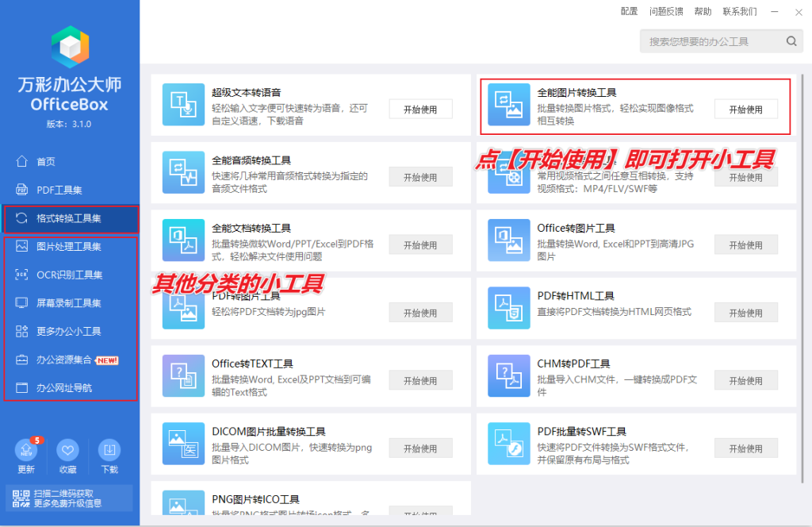This screenshot has width=812, height=527.
Task: Click the DICOM图片批量转换工具 icon
Action: click(x=183, y=444)
